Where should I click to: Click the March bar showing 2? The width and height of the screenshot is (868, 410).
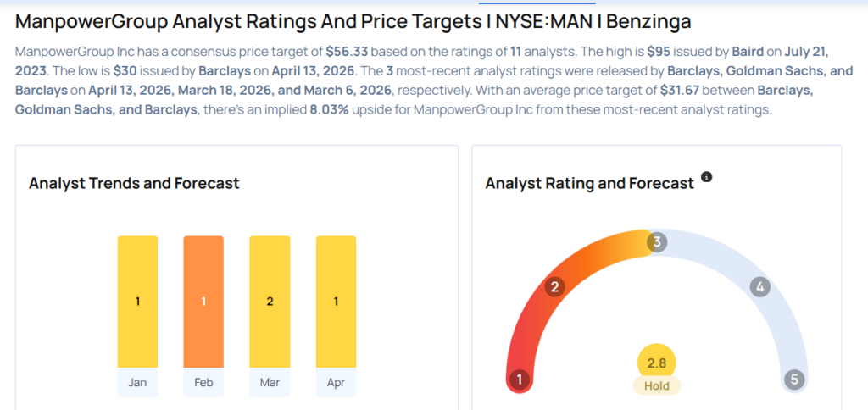(270, 301)
